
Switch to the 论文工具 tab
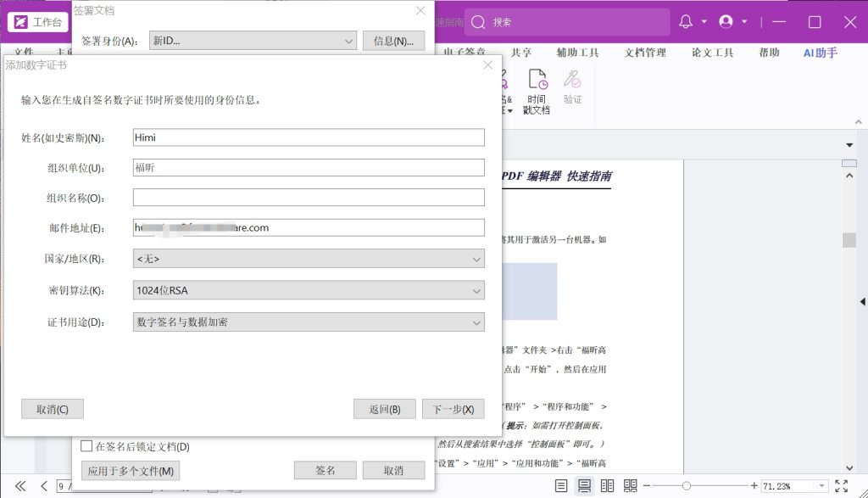[x=712, y=53]
